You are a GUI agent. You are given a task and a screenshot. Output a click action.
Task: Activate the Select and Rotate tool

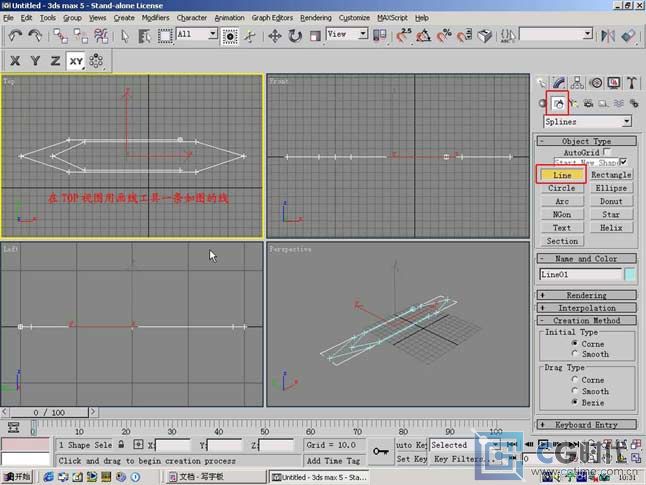[x=295, y=36]
